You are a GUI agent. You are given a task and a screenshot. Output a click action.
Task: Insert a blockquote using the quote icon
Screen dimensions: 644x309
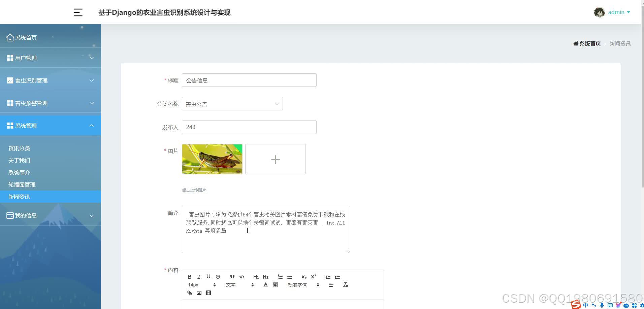coord(232,277)
